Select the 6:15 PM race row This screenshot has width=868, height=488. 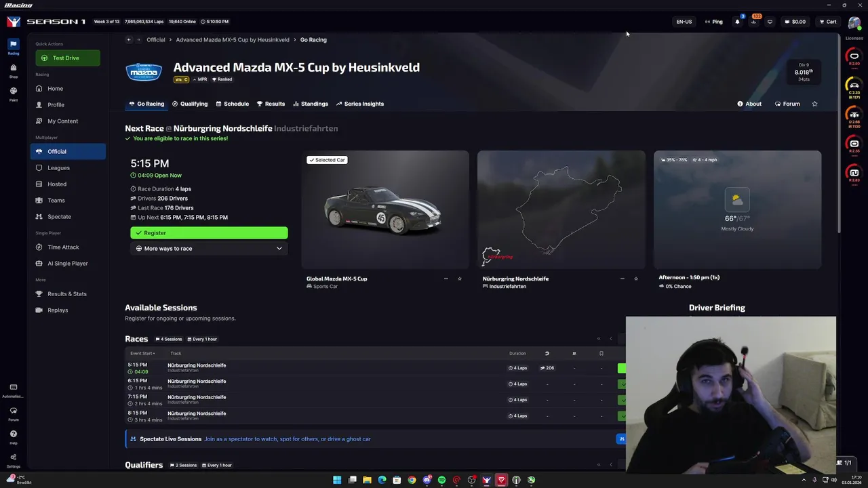(x=376, y=384)
